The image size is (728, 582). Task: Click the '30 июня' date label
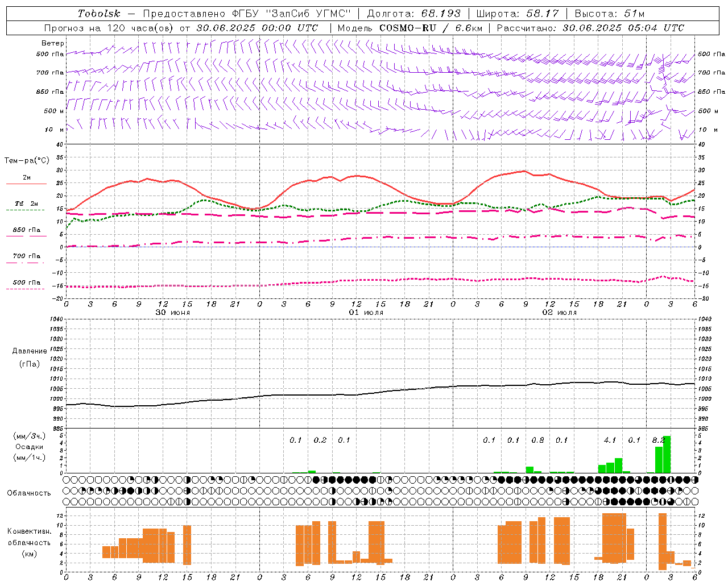click(173, 313)
